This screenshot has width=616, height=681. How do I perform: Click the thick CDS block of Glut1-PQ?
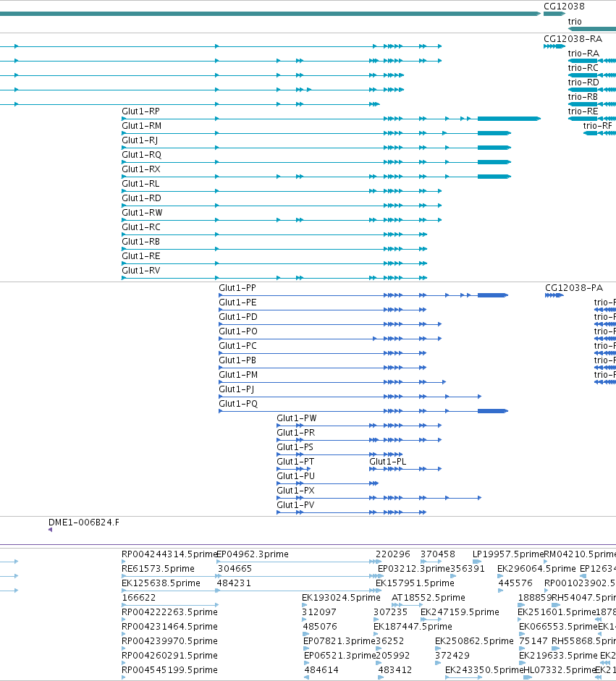[x=493, y=411]
